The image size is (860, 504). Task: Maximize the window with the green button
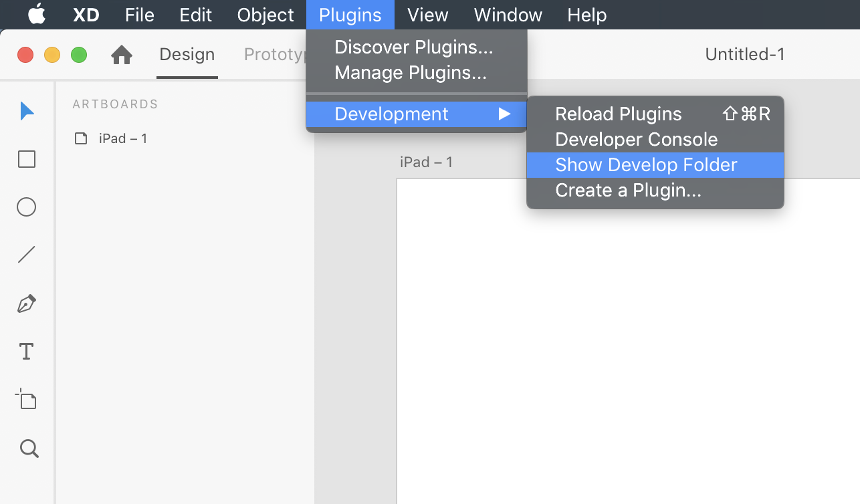point(79,55)
